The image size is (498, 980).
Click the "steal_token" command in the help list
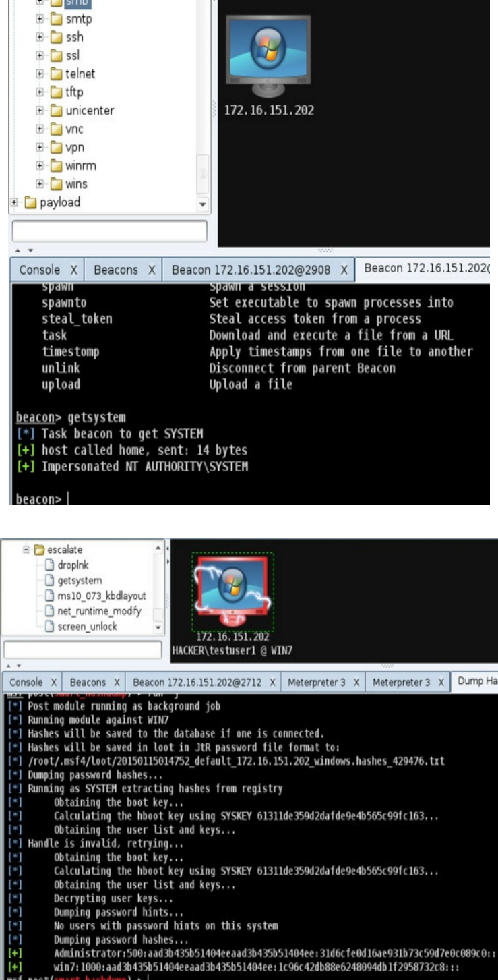77,319
